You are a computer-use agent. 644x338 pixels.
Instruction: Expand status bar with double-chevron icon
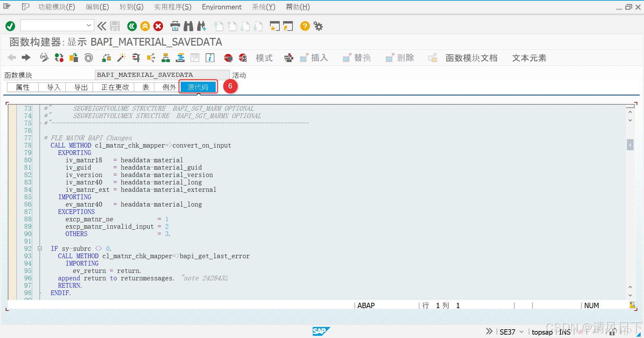[489, 331]
